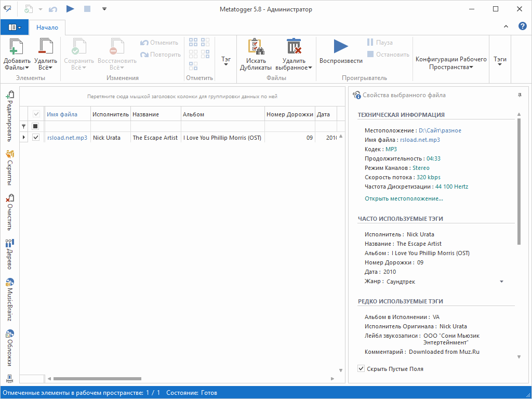532x399 pixels.
Task: Open Workspace Configurations (Конфигурации Рабочего Пространства) dropdown
Action: click(x=451, y=63)
